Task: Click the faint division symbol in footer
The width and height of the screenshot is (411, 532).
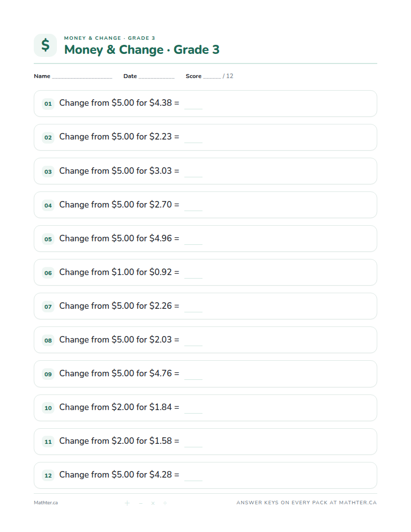Action: tap(165, 503)
